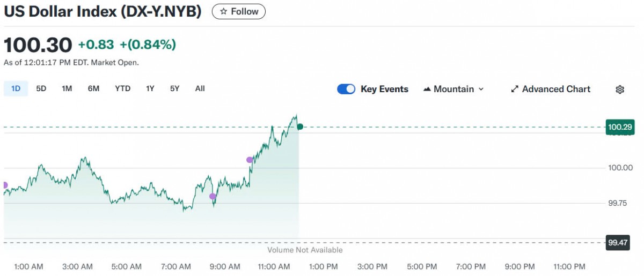Show the 6M chart range
Viewport: 644px width, 276px height.
93,88
